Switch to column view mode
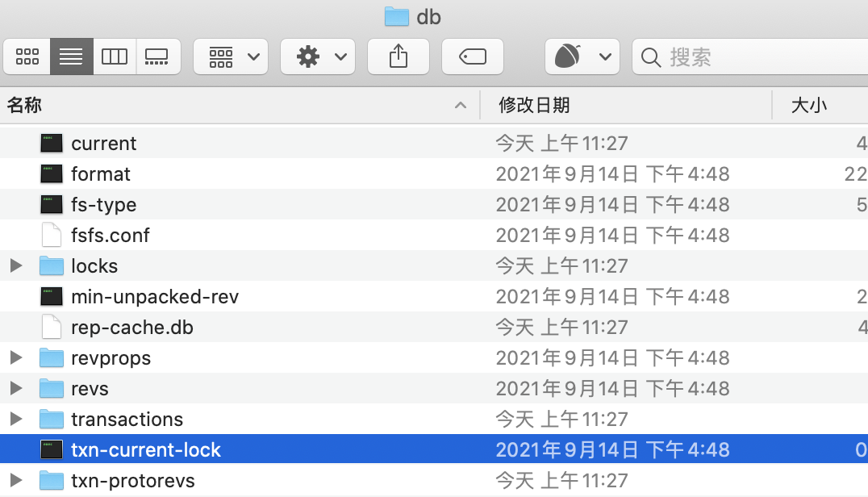 pos(115,56)
